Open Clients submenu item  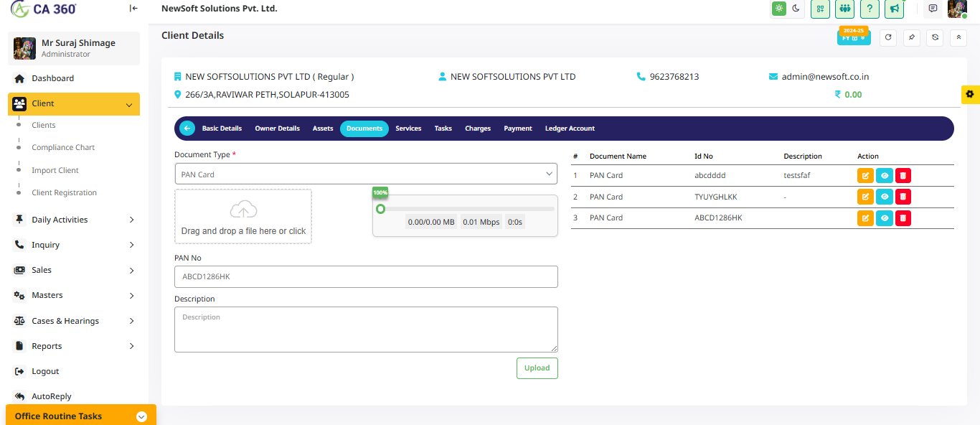(x=44, y=125)
